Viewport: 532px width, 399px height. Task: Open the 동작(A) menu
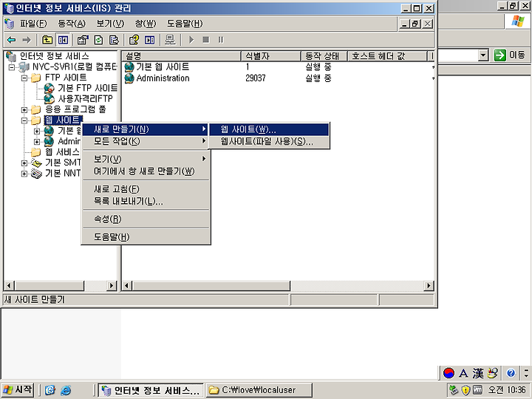(72, 24)
